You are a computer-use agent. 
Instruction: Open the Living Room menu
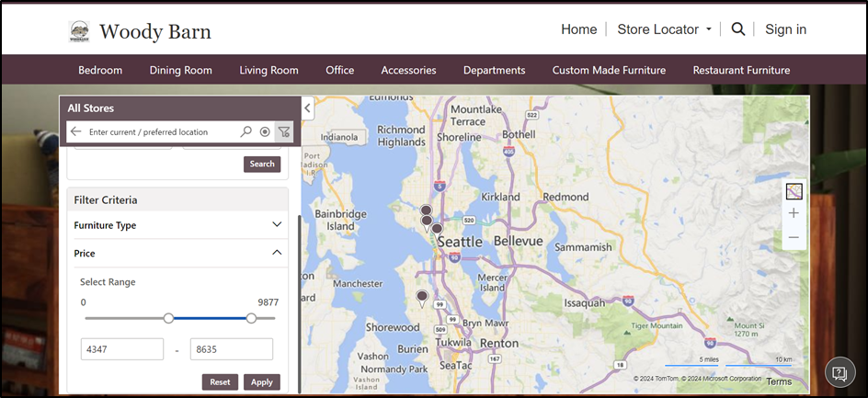tap(268, 70)
